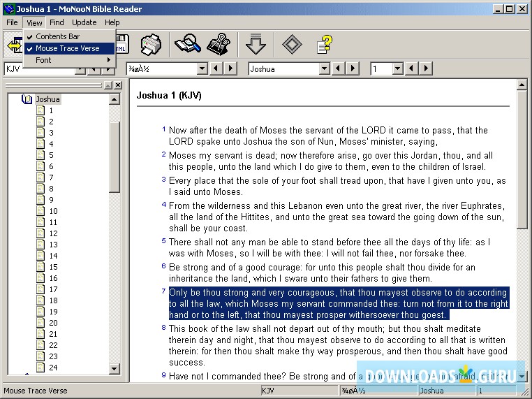
Task: Select chapter 22 in contents tree
Action: pos(53,345)
